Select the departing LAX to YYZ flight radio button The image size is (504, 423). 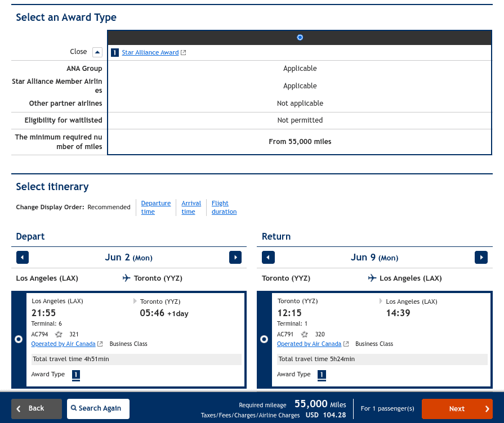[x=19, y=339]
